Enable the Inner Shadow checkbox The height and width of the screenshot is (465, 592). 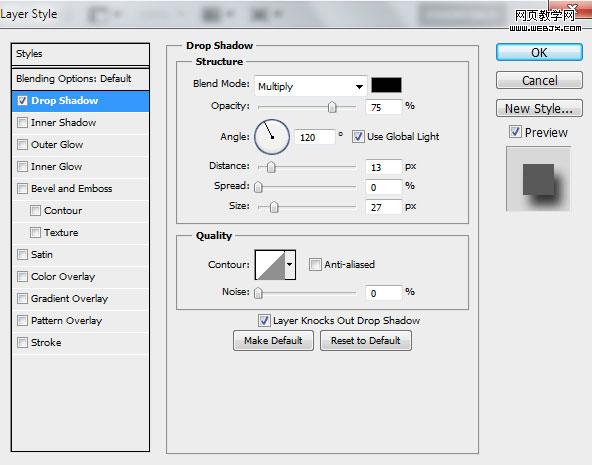tap(23, 123)
